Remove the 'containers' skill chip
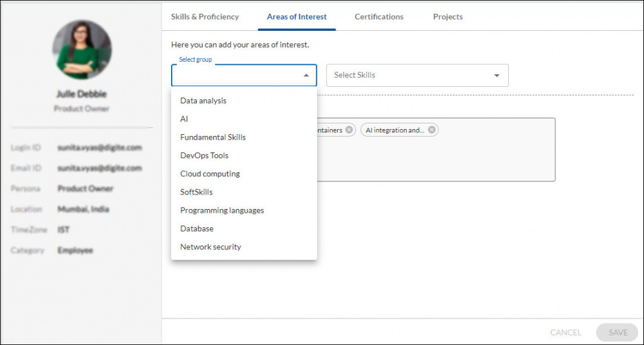This screenshot has height=345, width=644. (x=348, y=130)
